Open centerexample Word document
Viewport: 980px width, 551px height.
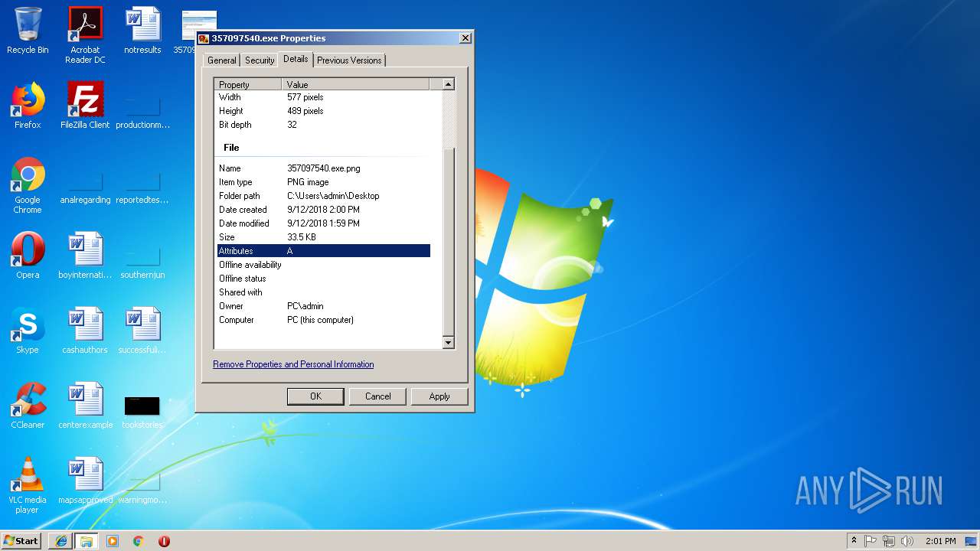(x=85, y=406)
